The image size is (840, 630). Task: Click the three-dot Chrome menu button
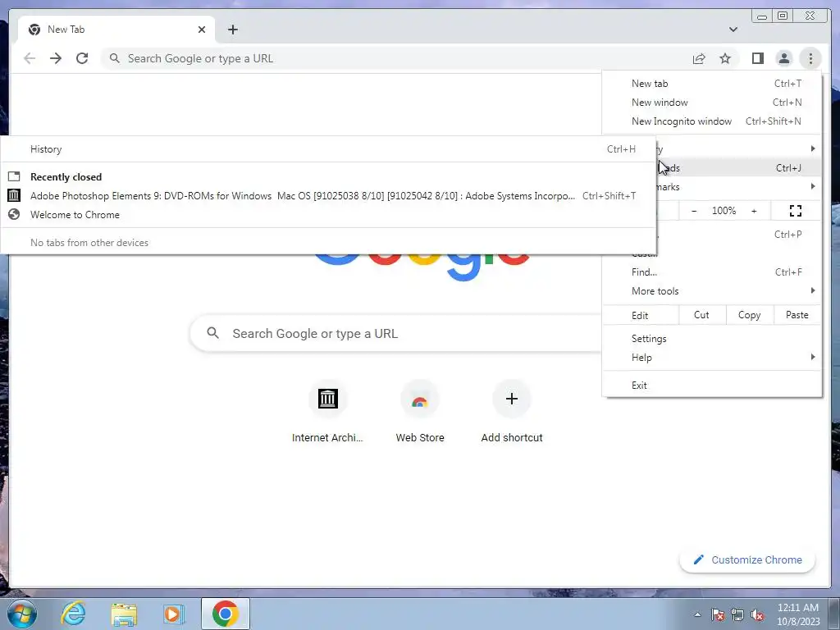click(810, 58)
